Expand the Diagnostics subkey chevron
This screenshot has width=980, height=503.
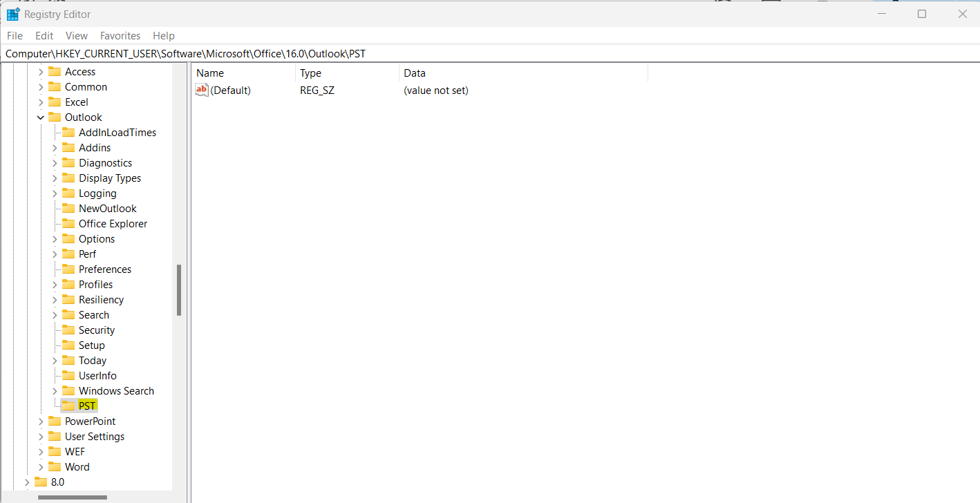point(55,163)
